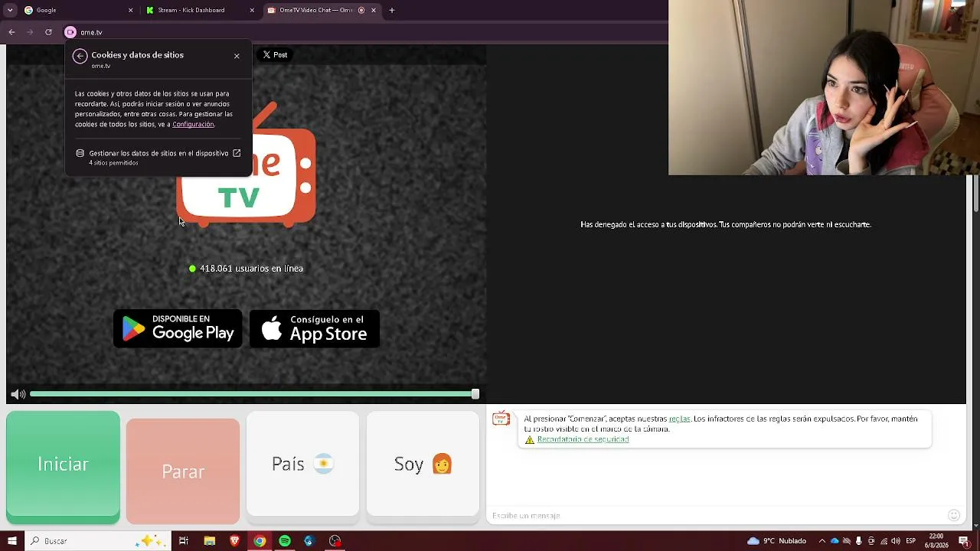Open the 9°C Nublado weather widget
This screenshot has height=551, width=980.
coord(776,541)
